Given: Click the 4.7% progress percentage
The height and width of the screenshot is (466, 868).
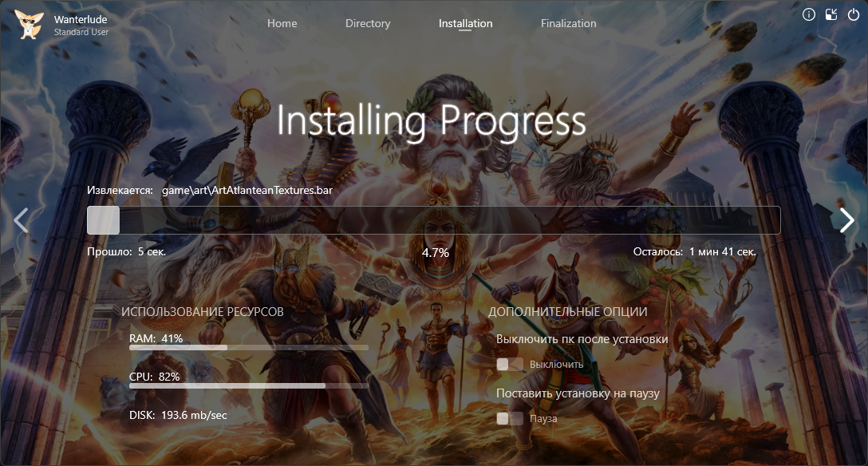Looking at the screenshot, I should pos(436,252).
